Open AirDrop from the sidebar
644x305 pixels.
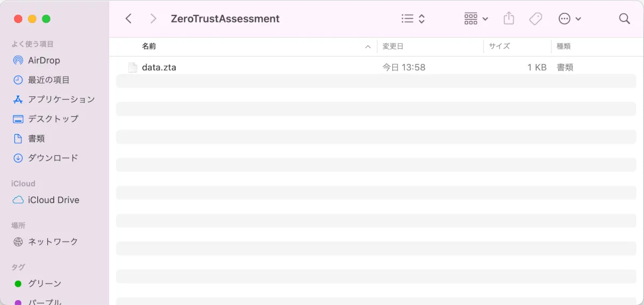click(43, 61)
